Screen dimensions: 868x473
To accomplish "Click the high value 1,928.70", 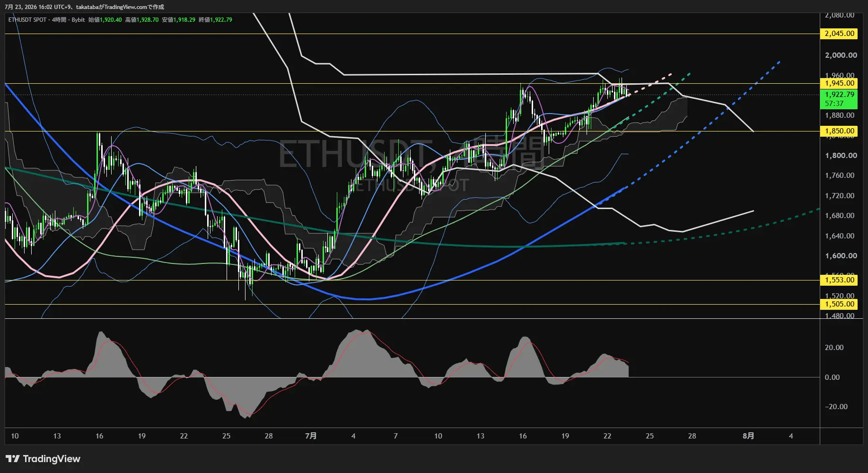I will pyautogui.click(x=148, y=20).
